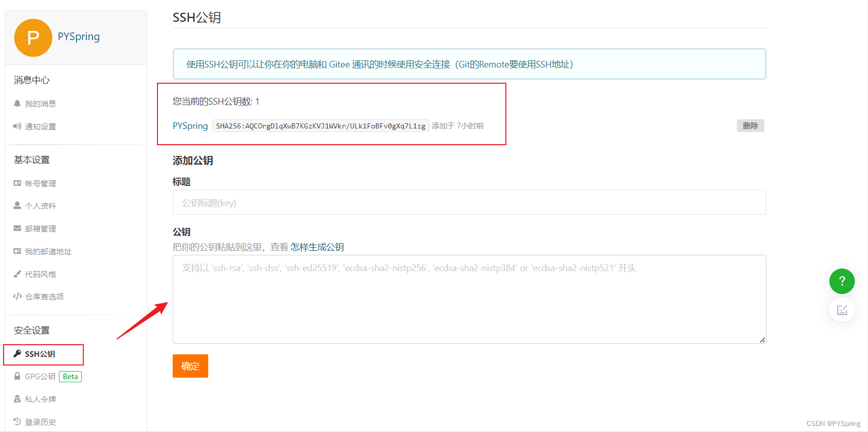Click the 基本设置 section heading
Image resolution: width=868 pixels, height=432 pixels.
point(31,160)
